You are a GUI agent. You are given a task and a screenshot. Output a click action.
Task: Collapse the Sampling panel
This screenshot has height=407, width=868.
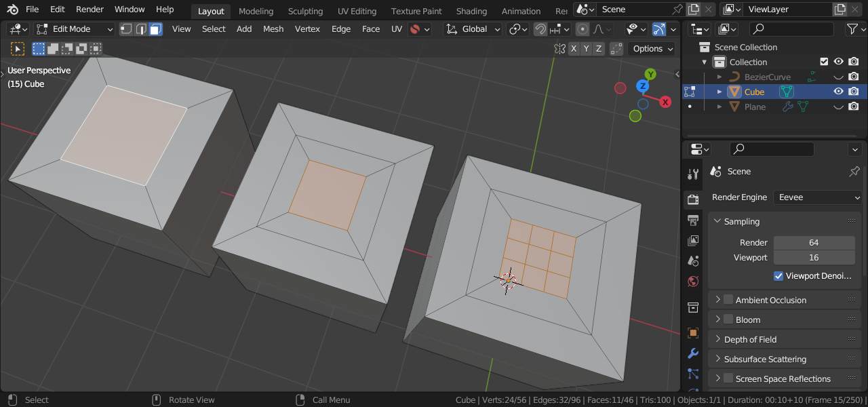click(x=717, y=222)
